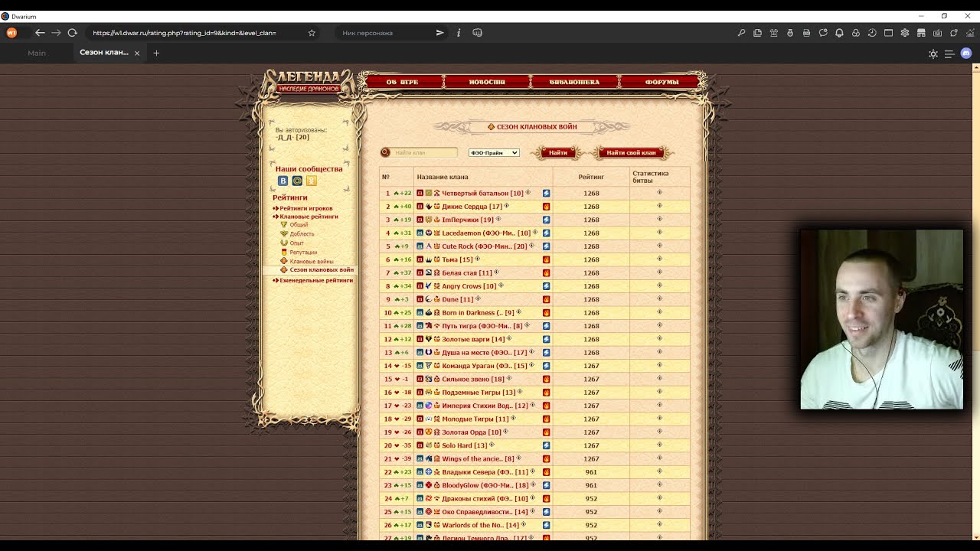Close the Сезон клан... tab

[x=137, y=54]
